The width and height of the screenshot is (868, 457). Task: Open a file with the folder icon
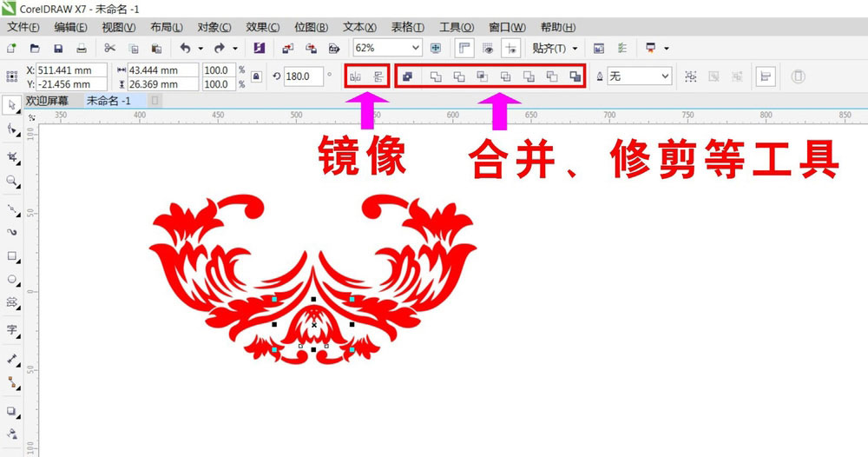[35, 48]
